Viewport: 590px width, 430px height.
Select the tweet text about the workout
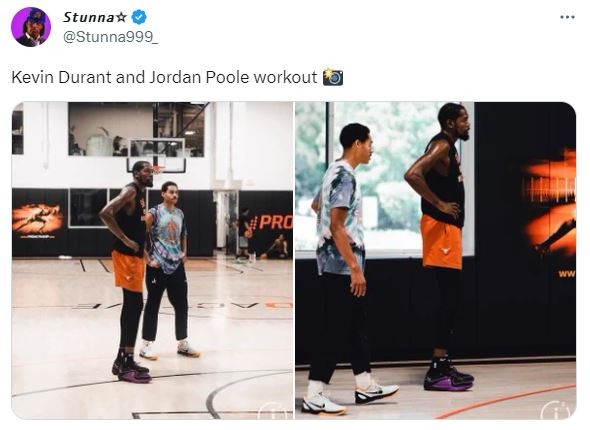pos(164,77)
